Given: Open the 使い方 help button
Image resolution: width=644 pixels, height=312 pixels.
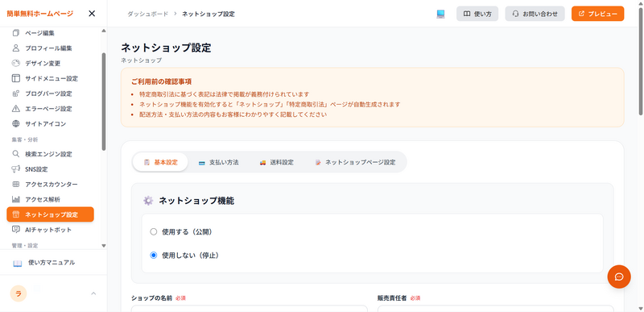Looking at the screenshot, I should [x=477, y=14].
